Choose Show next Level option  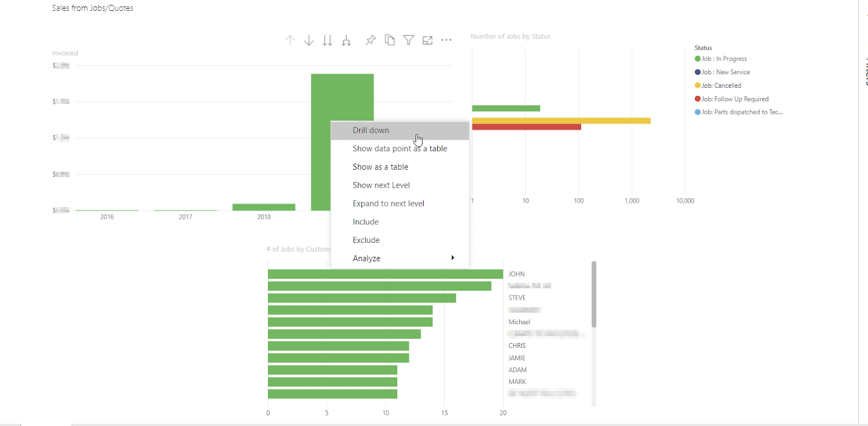click(400, 185)
